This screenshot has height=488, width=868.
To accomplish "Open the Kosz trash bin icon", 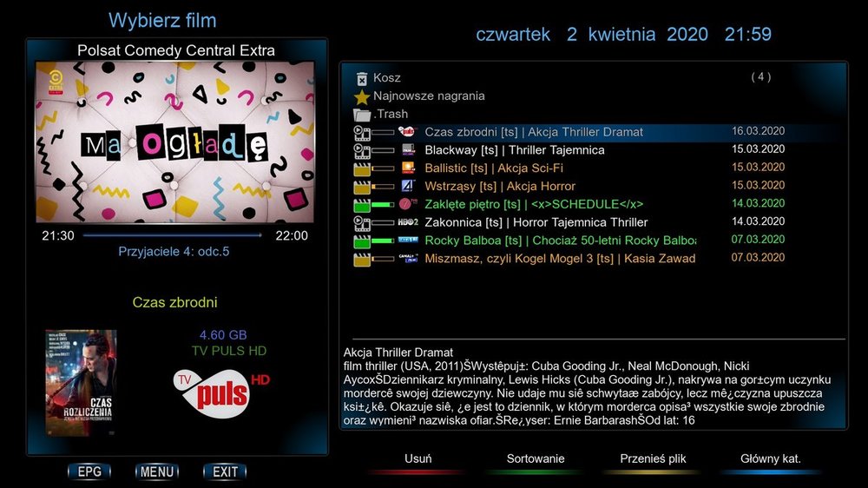I will pos(361,78).
